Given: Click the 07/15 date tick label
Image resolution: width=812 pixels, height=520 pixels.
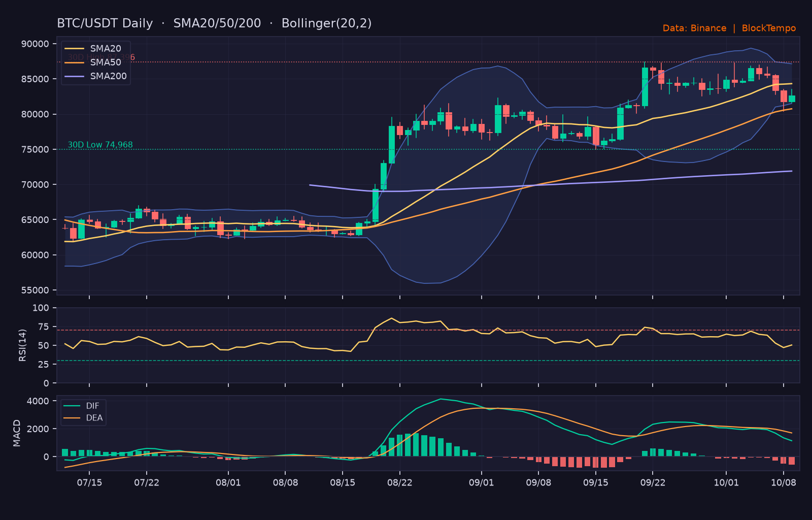Looking at the screenshot, I should tap(89, 482).
